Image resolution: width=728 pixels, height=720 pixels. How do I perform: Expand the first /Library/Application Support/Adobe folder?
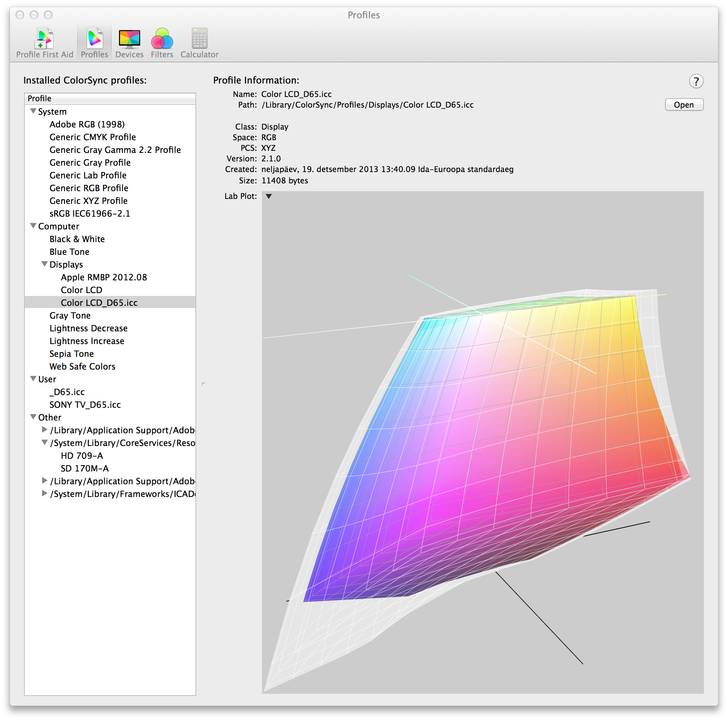(45, 429)
